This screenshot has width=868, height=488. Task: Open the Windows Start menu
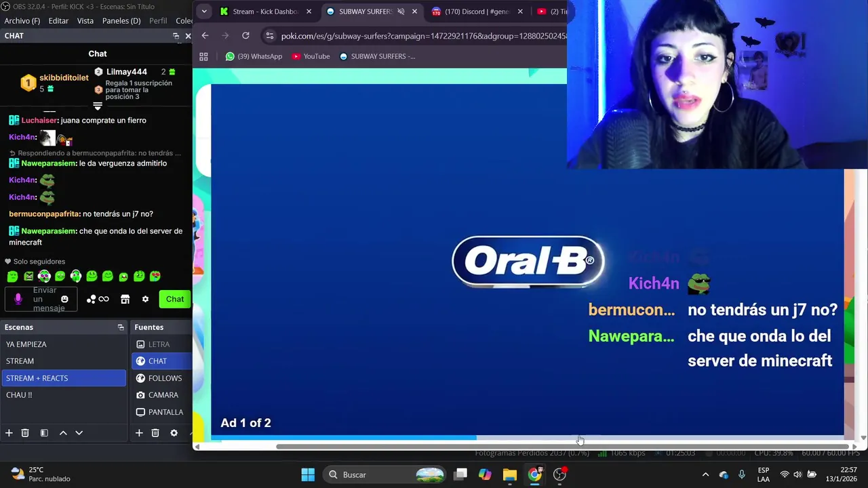[308, 474]
